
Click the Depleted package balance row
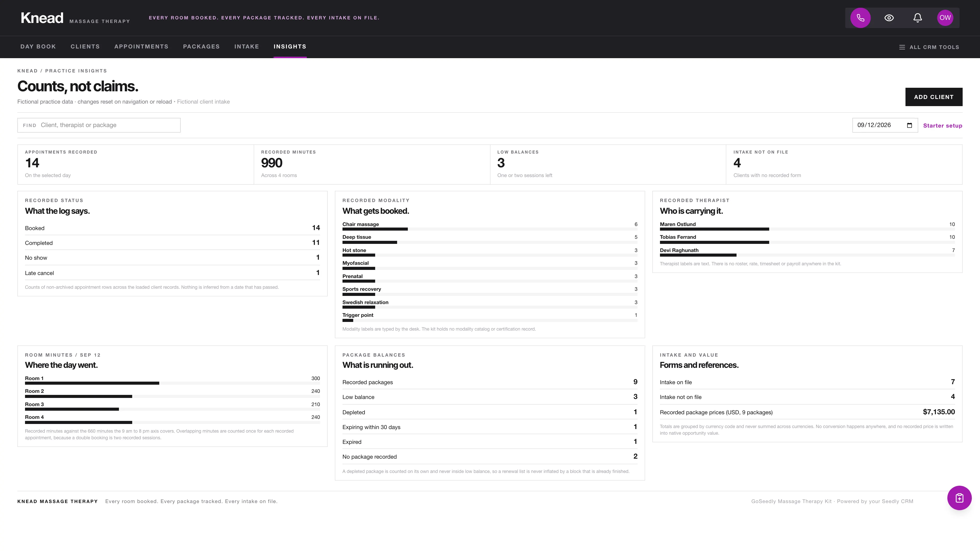tap(490, 412)
